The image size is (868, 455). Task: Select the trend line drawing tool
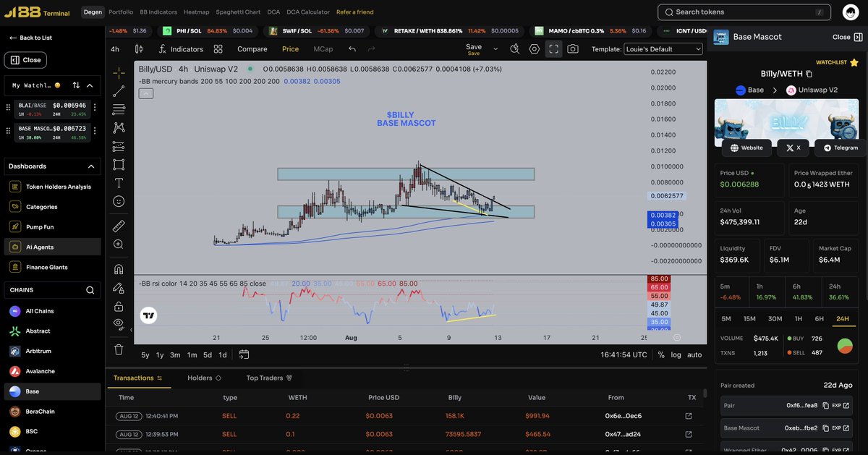[119, 91]
